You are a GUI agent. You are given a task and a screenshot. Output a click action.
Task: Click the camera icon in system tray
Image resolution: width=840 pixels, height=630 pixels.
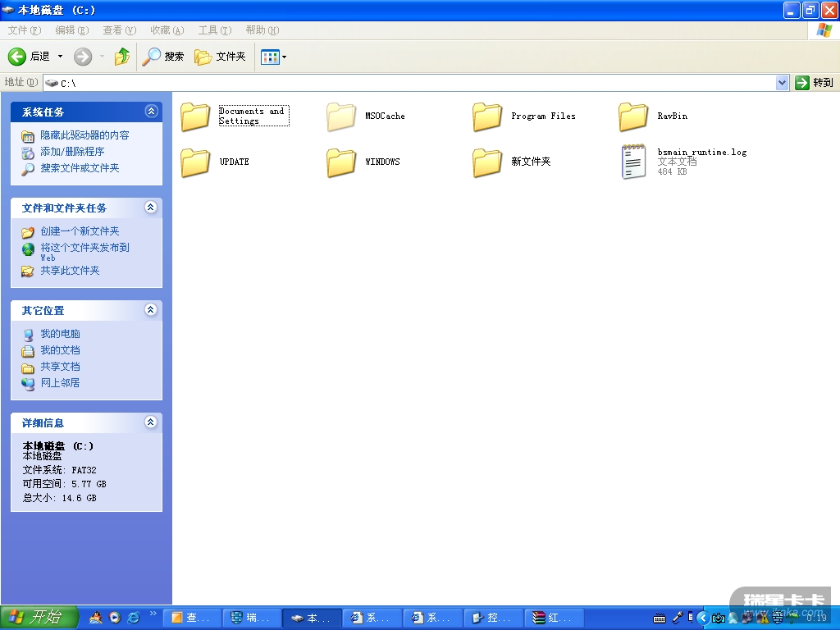click(719, 619)
